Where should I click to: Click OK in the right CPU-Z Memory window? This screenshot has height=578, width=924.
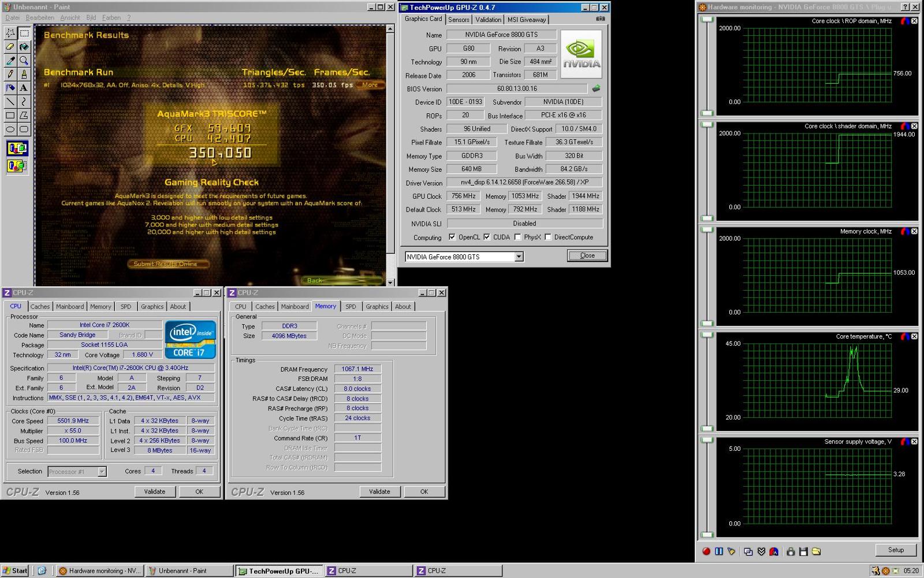424,492
